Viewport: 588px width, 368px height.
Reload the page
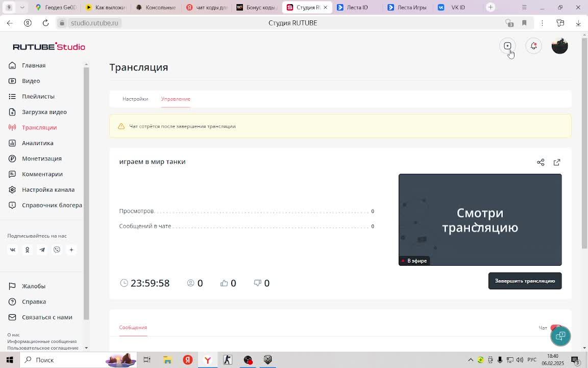[x=45, y=23]
